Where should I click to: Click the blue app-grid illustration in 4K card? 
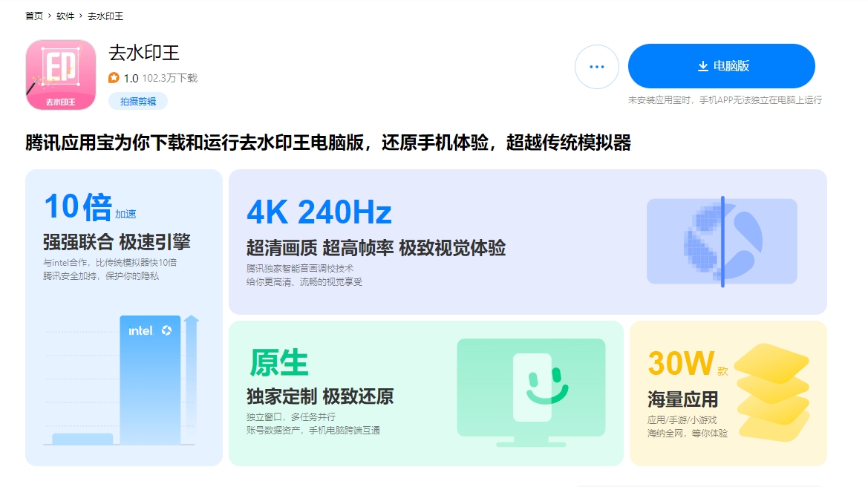(722, 241)
